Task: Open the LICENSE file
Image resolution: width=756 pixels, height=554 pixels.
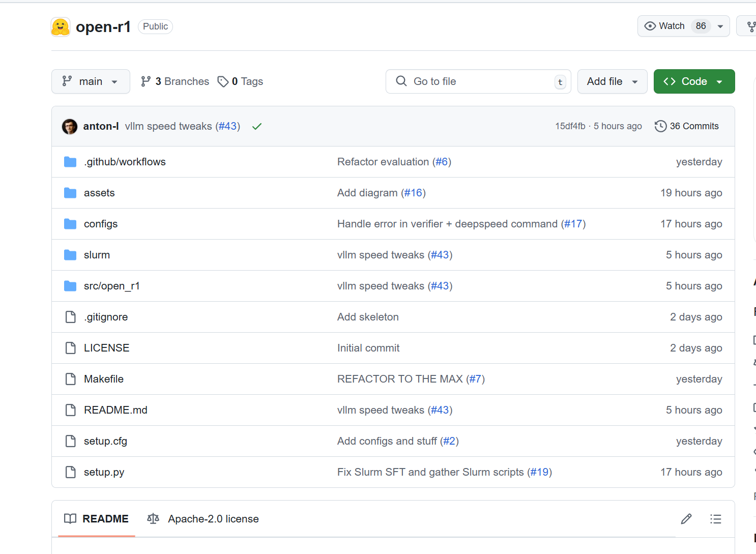Action: coord(106,348)
